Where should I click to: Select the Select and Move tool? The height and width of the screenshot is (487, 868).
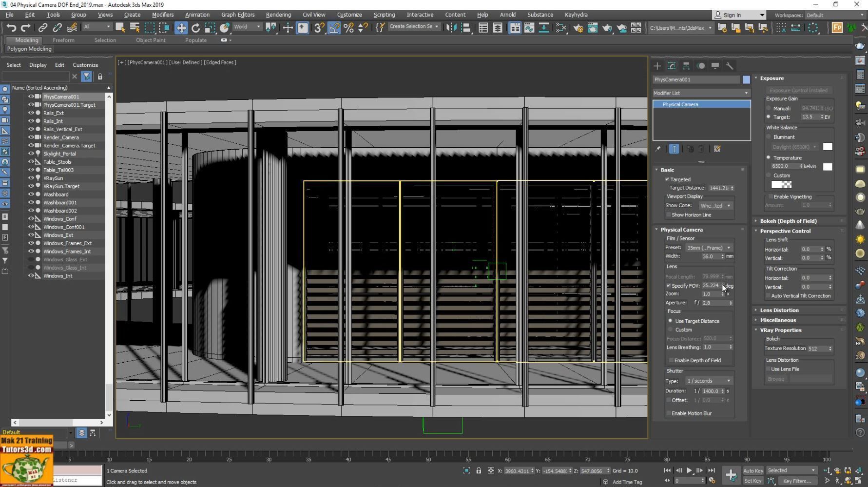tap(181, 28)
